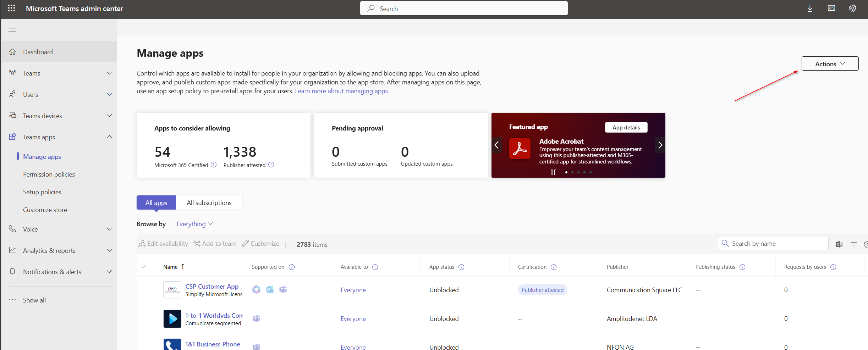The width and height of the screenshot is (868, 350).
Task: Click the Teams apps icon in sidebar
Action: [x=12, y=137]
